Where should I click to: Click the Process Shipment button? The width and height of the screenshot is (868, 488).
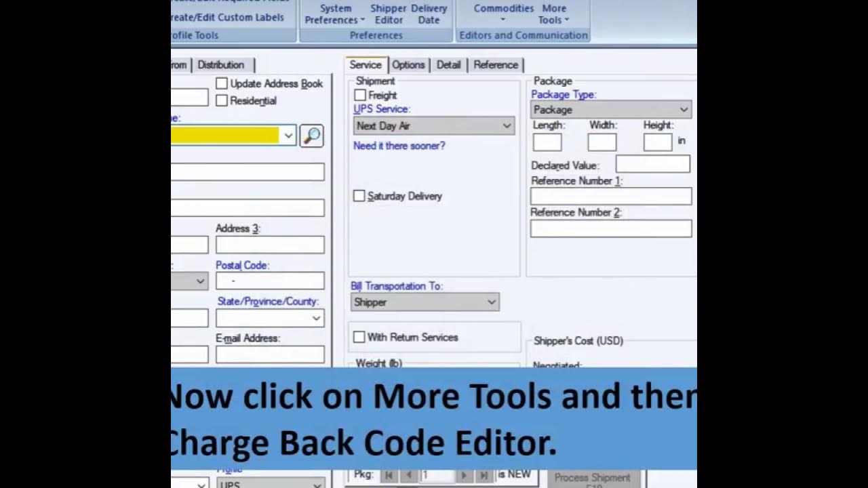(x=593, y=479)
